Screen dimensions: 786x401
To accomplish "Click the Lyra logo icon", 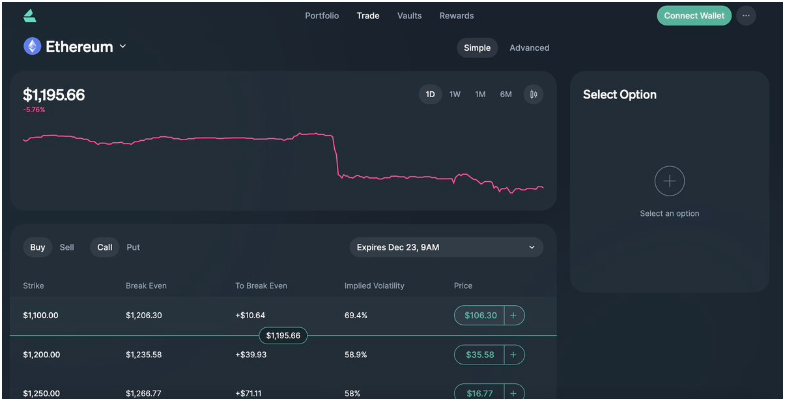I will [x=30, y=16].
